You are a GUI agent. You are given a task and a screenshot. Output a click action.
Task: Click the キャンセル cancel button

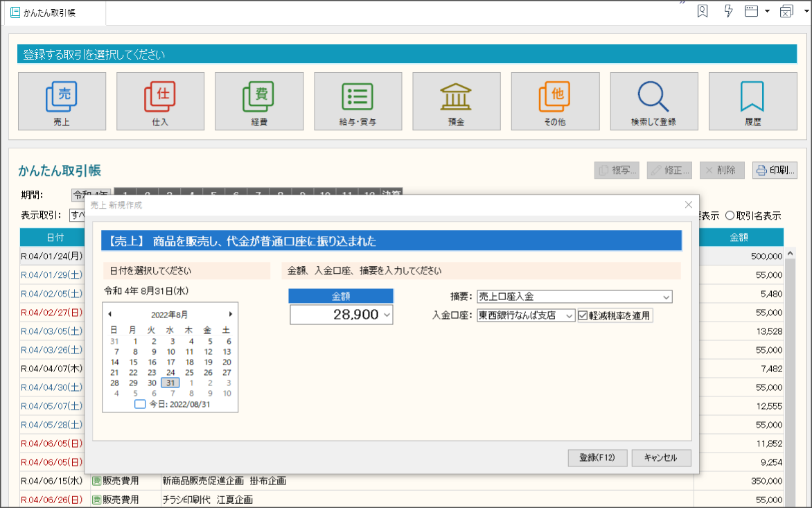click(660, 457)
